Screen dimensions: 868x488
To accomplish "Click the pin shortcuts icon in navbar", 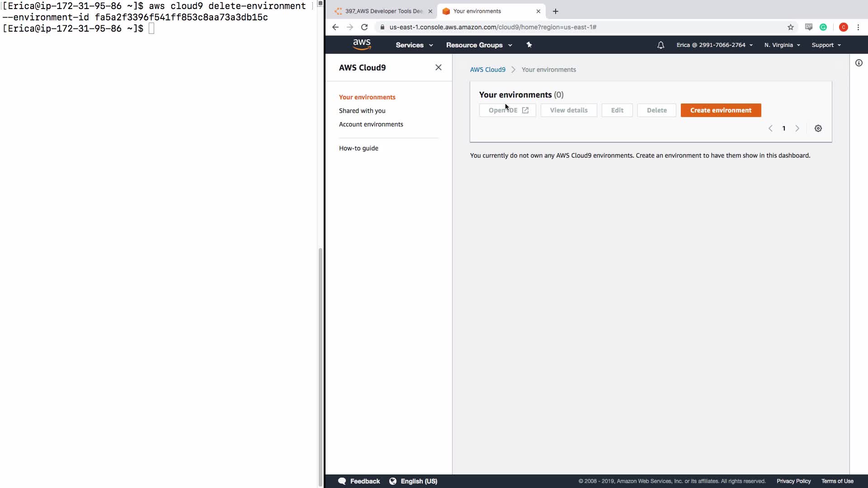I will [529, 45].
